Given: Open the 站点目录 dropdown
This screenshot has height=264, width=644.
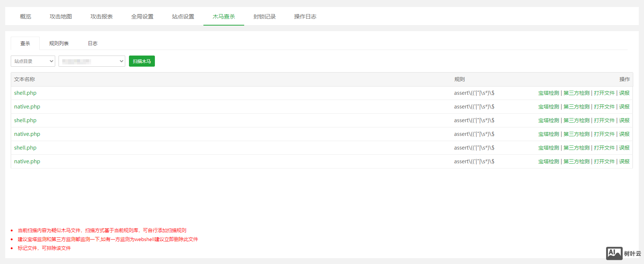Looking at the screenshot, I should 33,61.
